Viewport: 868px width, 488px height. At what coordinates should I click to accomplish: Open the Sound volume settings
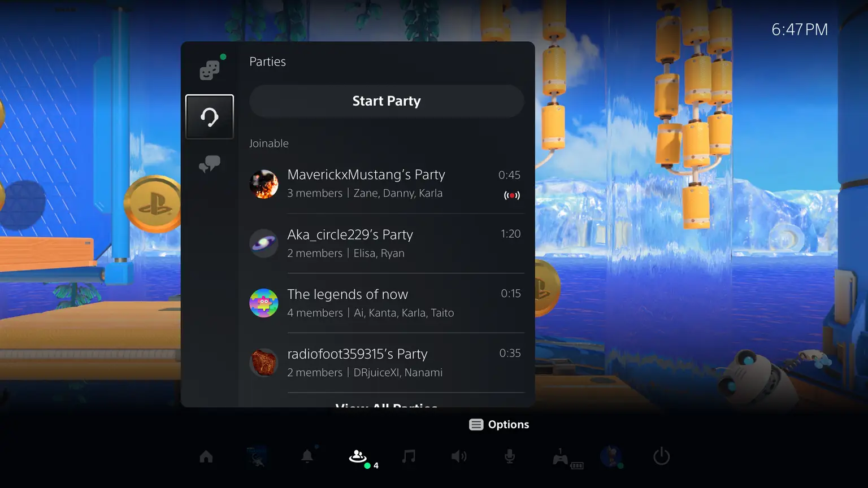click(459, 456)
